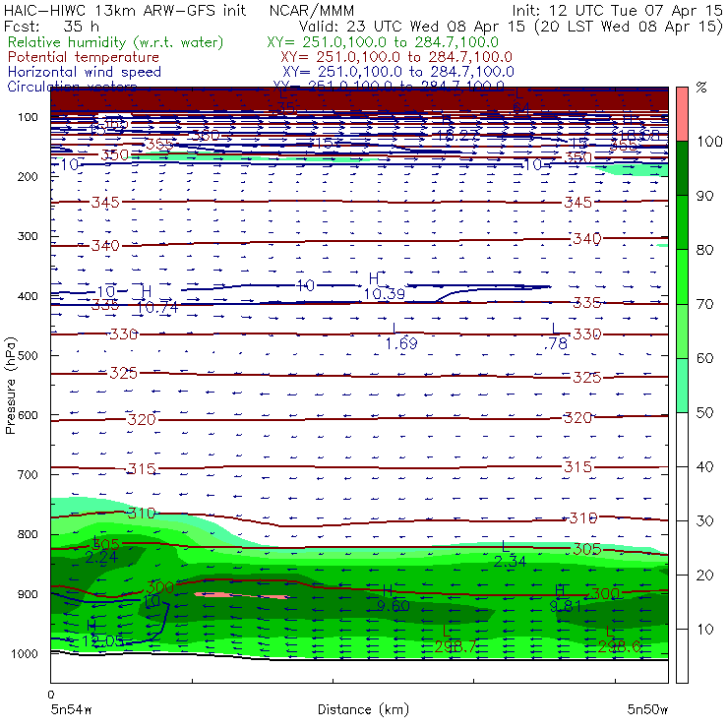
Task: Click the colorbar tick label '60'
Action: pos(704,358)
